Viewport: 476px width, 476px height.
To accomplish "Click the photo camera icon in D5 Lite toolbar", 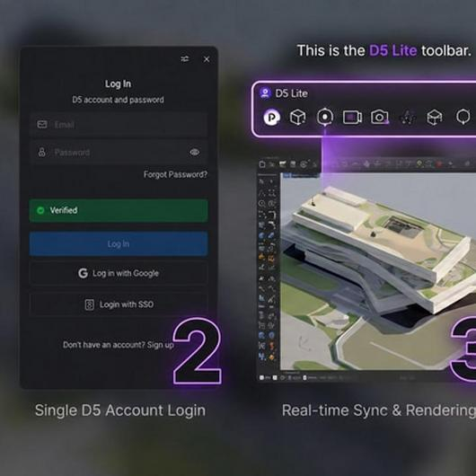I will pos(380,117).
